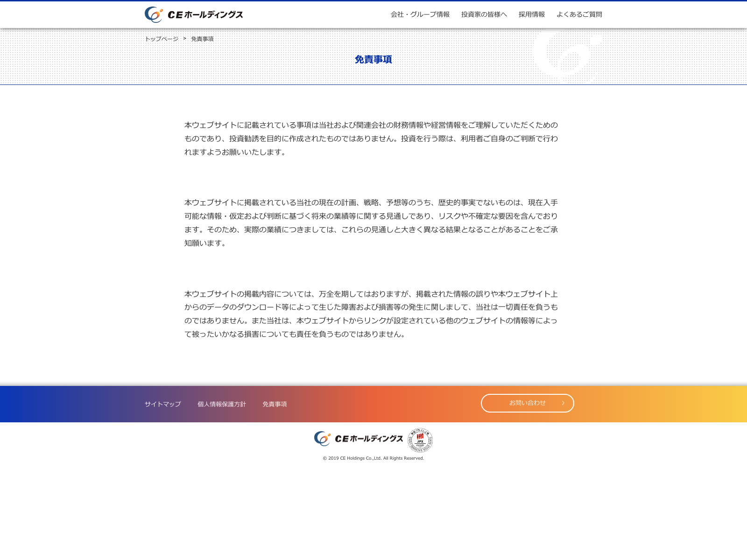The image size is (747, 560).
Task: Go to the 採用情報 page
Action: [x=531, y=14]
